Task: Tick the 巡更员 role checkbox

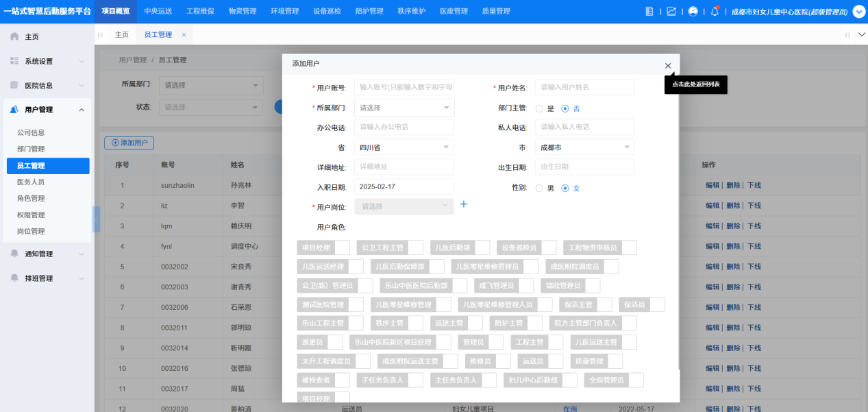Action: click(335, 342)
